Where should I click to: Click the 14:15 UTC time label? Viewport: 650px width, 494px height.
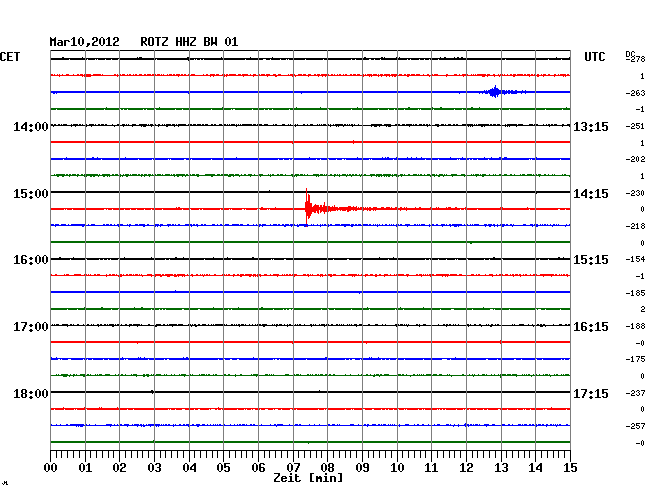point(591,194)
